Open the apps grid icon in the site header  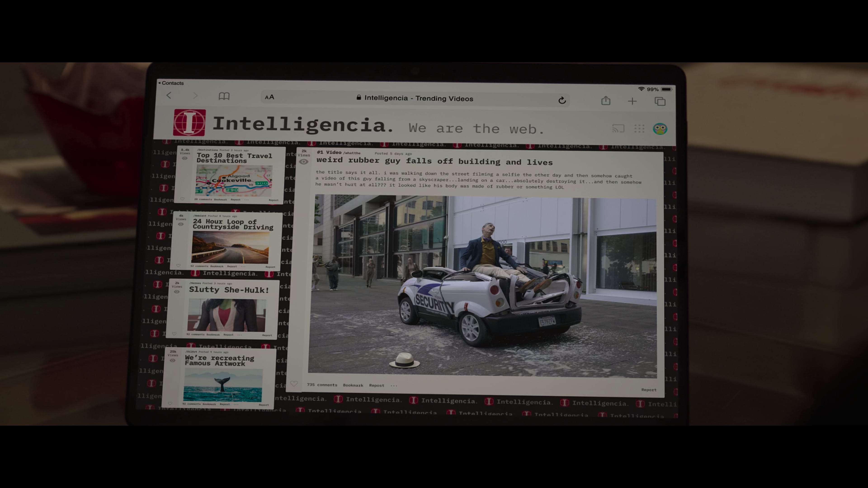click(639, 128)
